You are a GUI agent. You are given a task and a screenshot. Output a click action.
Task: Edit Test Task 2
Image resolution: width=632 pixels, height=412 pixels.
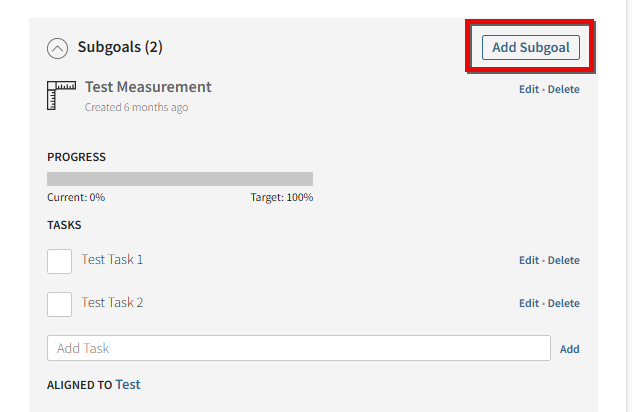529,303
